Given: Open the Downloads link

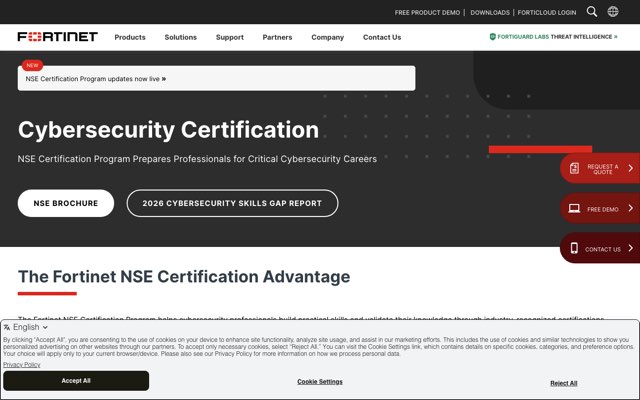Looking at the screenshot, I should [x=490, y=13].
